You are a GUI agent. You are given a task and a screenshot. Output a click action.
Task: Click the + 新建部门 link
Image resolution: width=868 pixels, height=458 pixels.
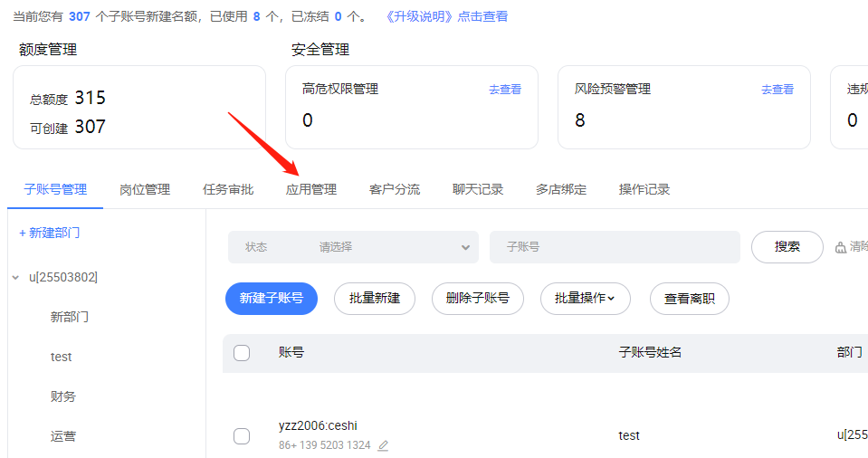[x=50, y=233]
